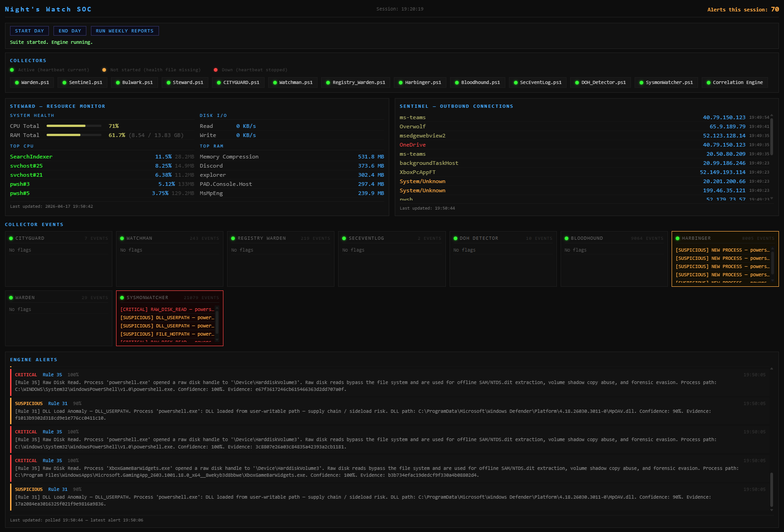Select the pwsh#5 process row
Viewport: 784px width, 532px height.
(102, 193)
